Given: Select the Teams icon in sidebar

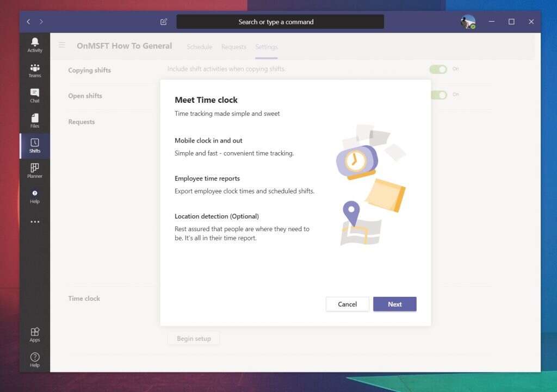Looking at the screenshot, I should click(x=34, y=71).
